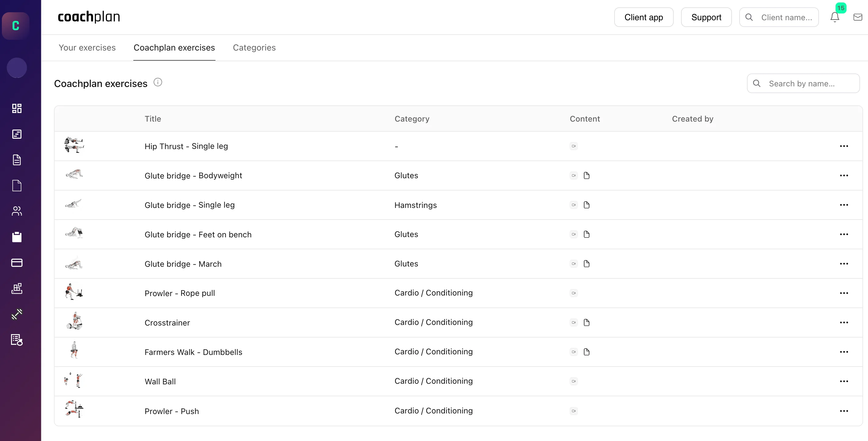Expand more options for Prowler - Push
This screenshot has width=868, height=441.
(844, 411)
